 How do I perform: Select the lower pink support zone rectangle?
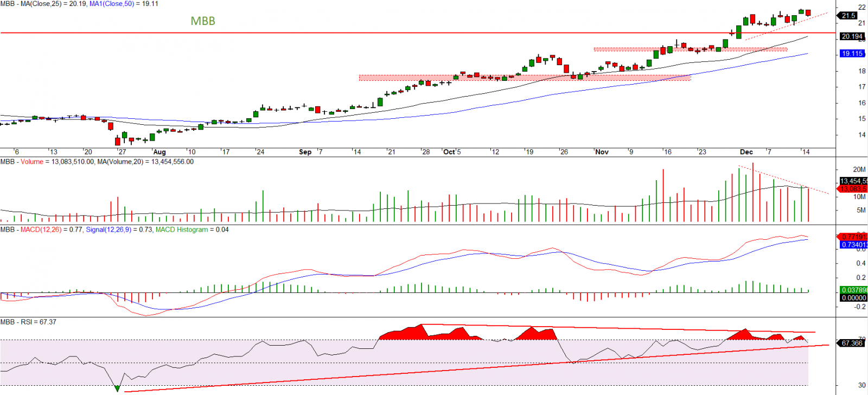(x=525, y=78)
